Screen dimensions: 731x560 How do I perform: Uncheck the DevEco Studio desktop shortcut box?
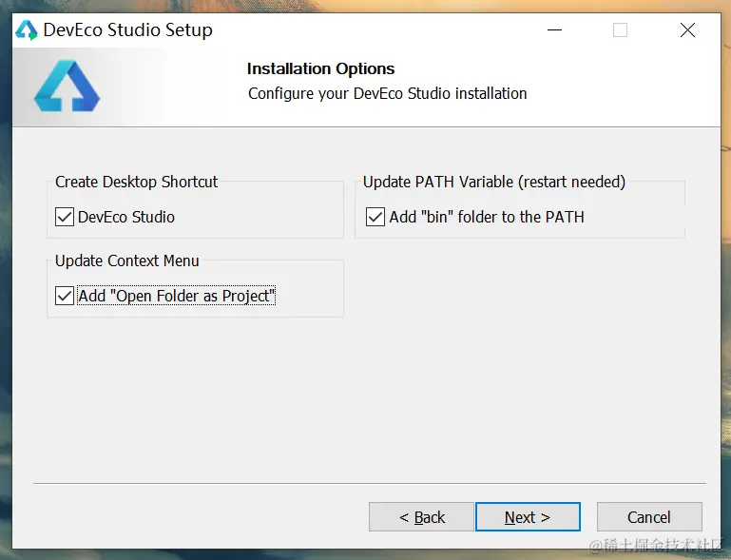pos(65,217)
